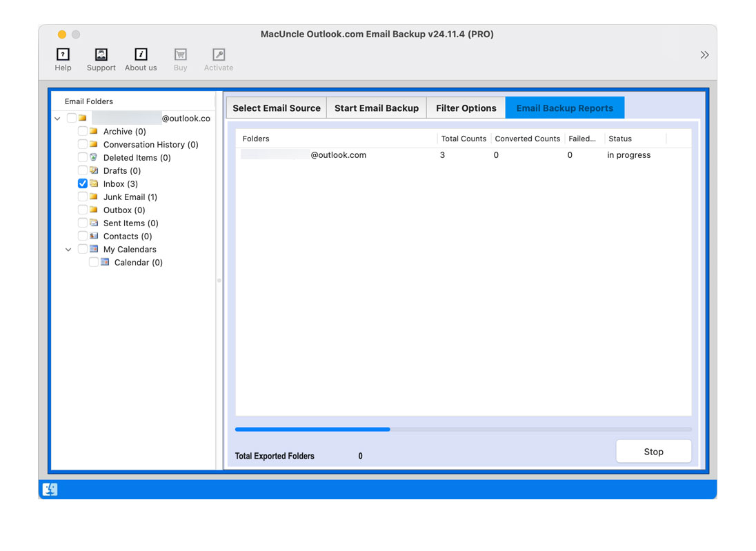Open the Select Email Source tab
The width and height of the screenshot is (756, 551).
tap(276, 108)
